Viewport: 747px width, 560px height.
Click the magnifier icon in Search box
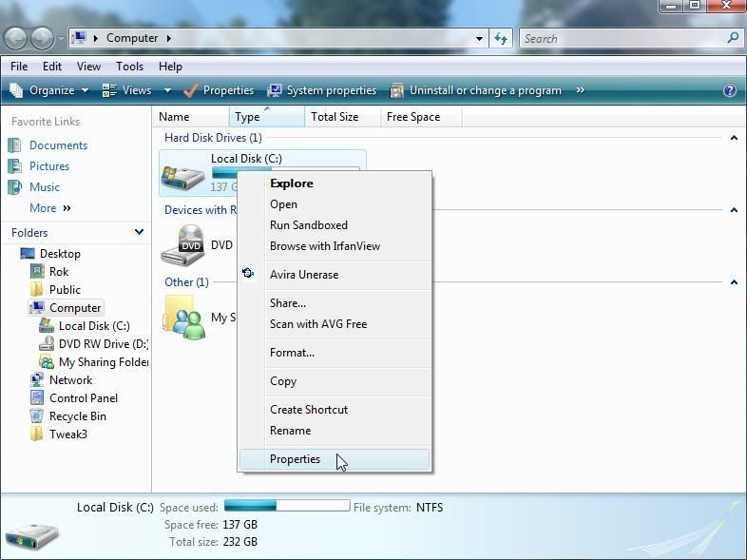733,38
